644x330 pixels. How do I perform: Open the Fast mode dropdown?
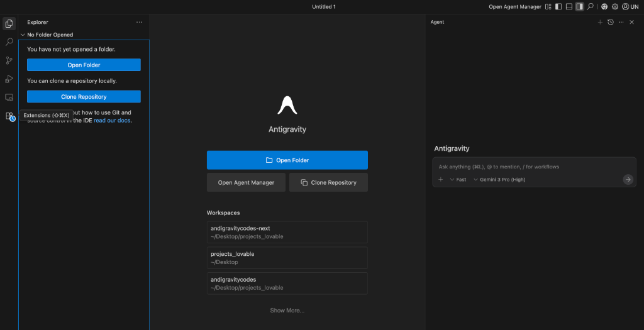click(458, 179)
